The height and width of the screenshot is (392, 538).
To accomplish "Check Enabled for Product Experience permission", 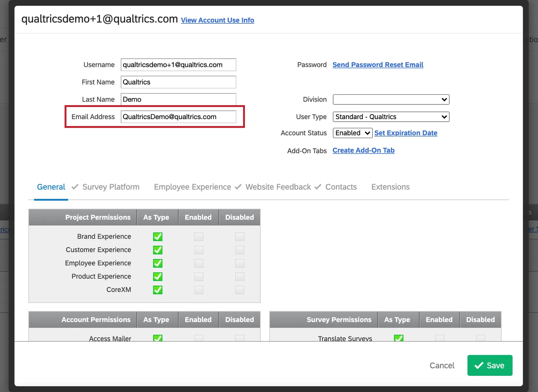I will [x=198, y=276].
